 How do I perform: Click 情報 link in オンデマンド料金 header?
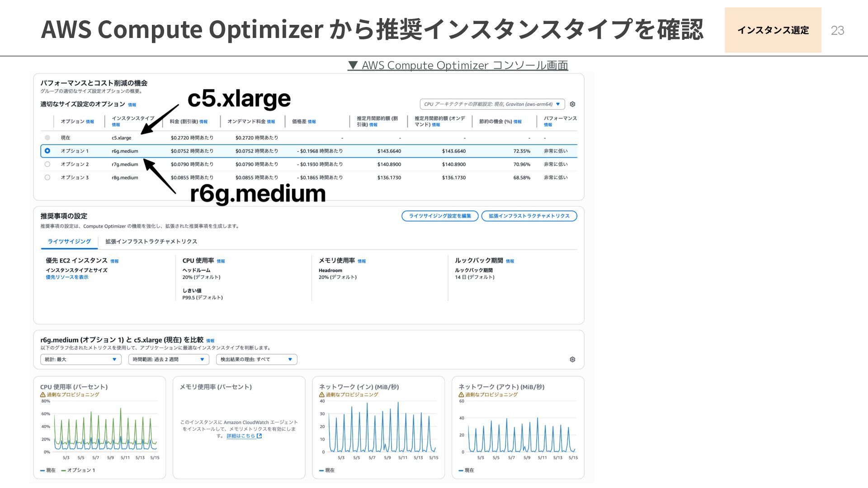(x=271, y=122)
